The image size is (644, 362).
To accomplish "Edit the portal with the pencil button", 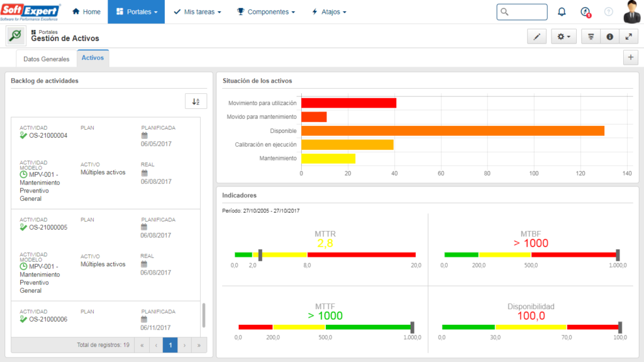I will pyautogui.click(x=537, y=37).
